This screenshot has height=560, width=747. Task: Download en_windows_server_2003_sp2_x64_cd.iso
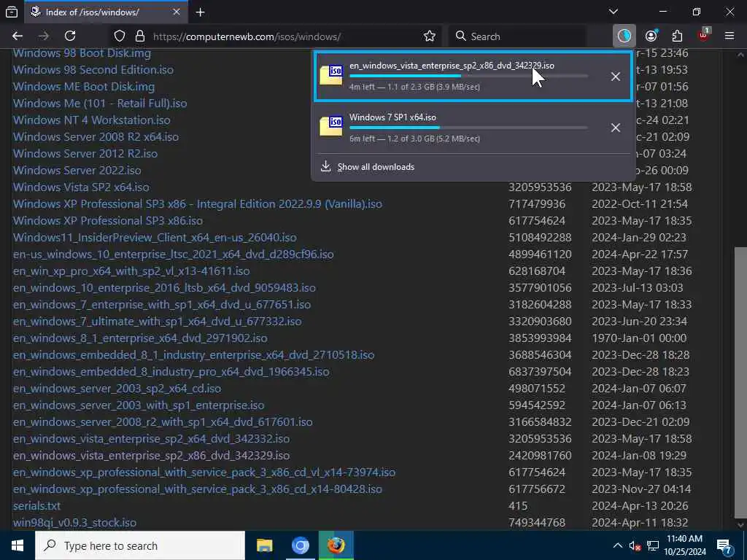pyautogui.click(x=117, y=389)
